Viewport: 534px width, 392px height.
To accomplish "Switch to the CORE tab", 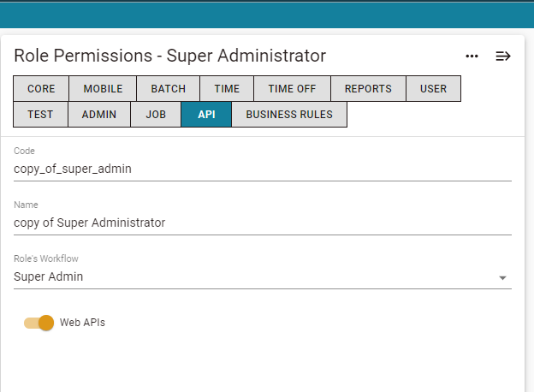I will pyautogui.click(x=41, y=88).
